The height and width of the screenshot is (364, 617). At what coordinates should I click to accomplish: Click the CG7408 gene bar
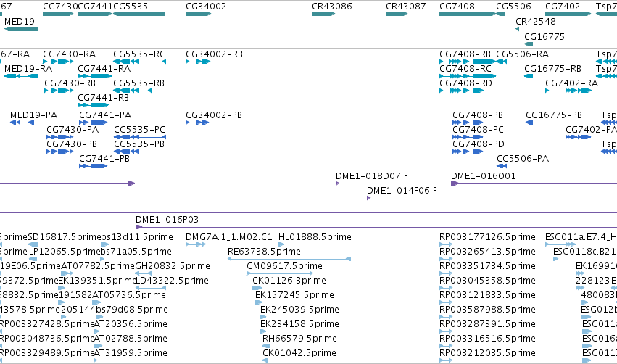[468, 14]
